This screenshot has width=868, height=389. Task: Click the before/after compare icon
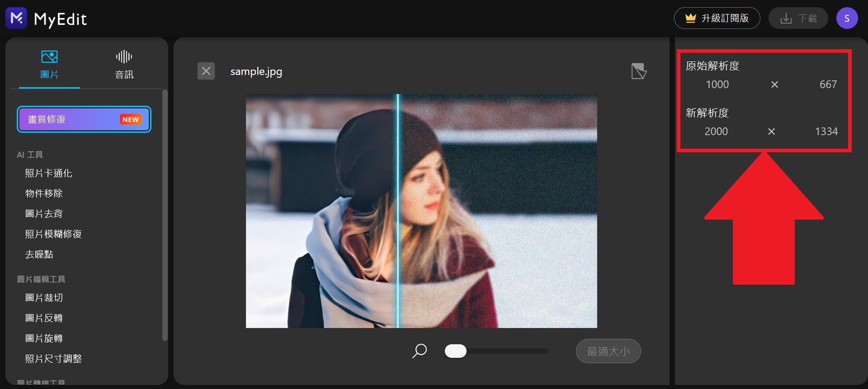(x=638, y=71)
